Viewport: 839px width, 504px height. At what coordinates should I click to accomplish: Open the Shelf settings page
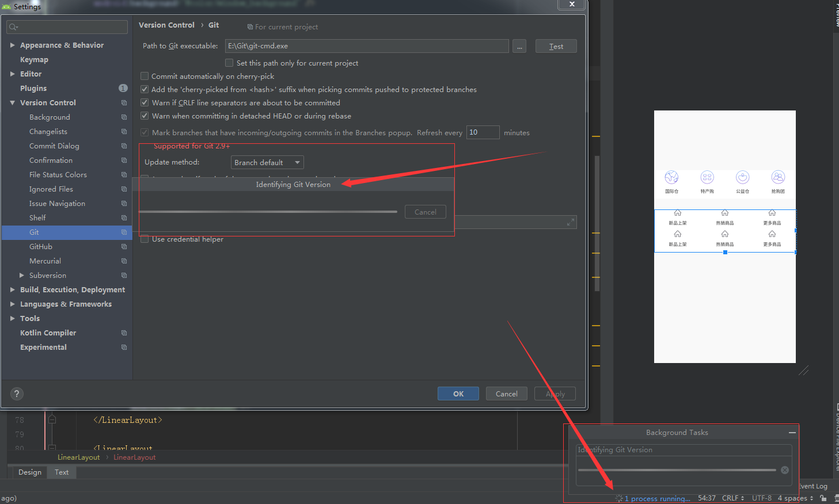point(37,218)
